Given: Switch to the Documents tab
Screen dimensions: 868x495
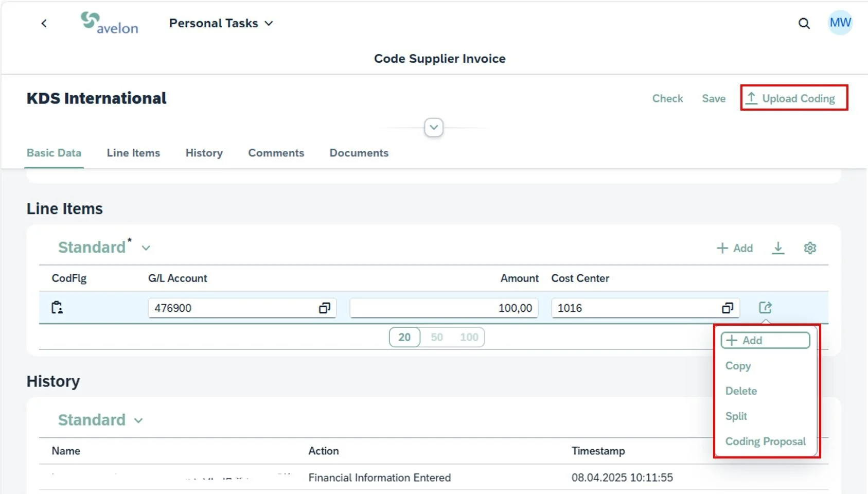Looking at the screenshot, I should click(x=359, y=153).
